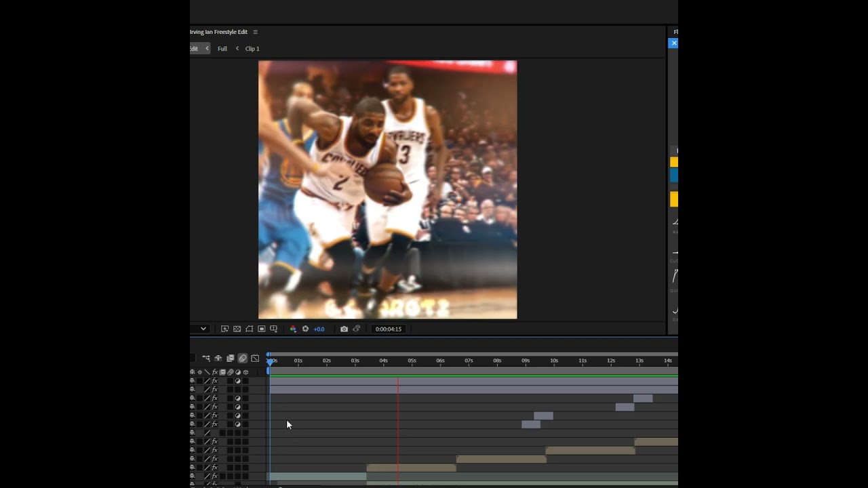Click chevron between Full and Clip 1
868x488 pixels.
tap(237, 49)
